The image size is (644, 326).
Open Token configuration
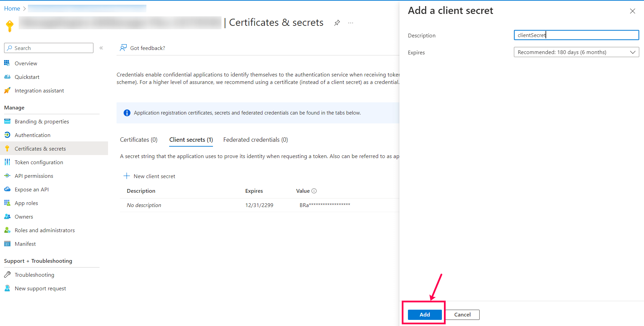click(39, 162)
